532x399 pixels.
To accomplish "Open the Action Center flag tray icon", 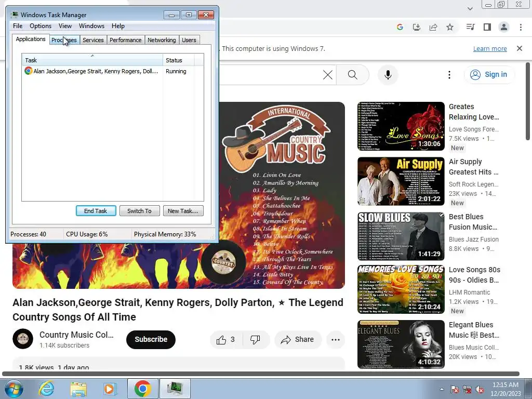I will 454,390.
